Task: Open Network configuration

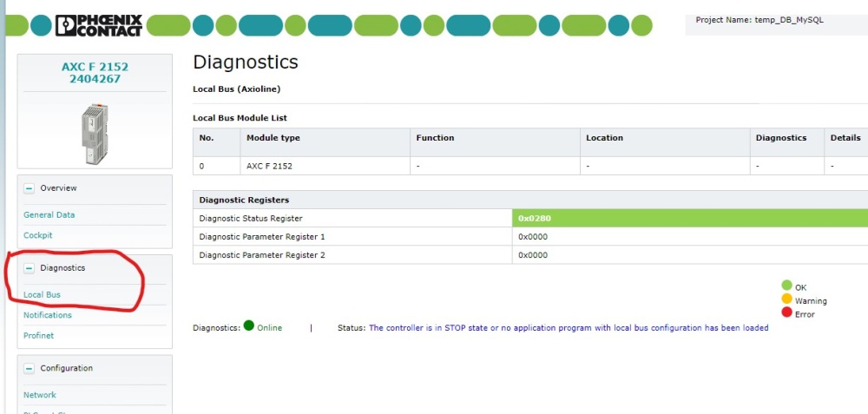Action: 40,395
